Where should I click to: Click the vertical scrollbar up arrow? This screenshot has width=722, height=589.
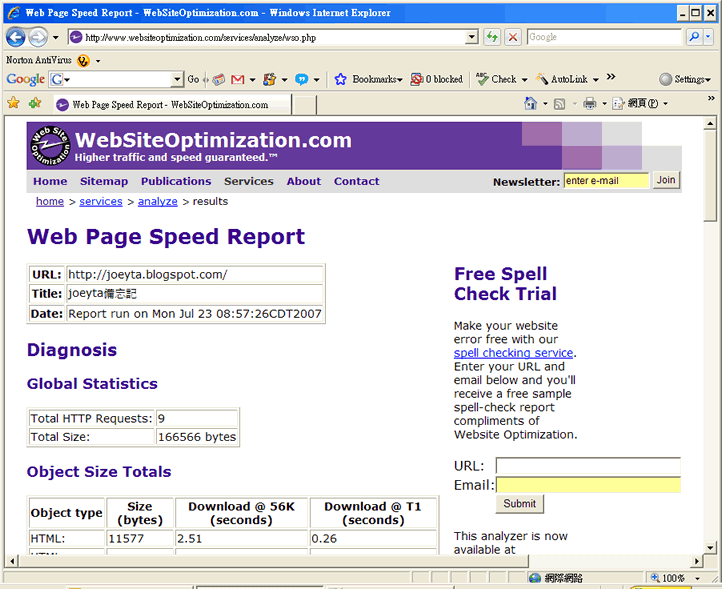click(x=710, y=123)
